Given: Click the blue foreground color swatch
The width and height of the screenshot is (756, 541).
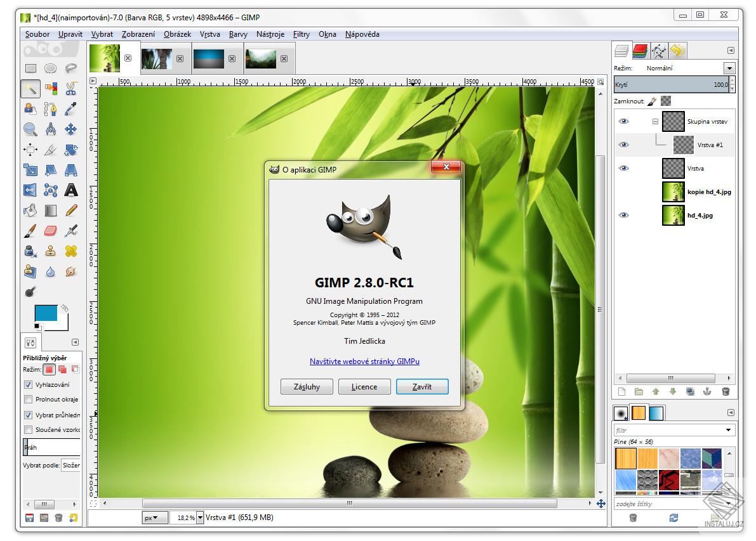Looking at the screenshot, I should (x=46, y=313).
